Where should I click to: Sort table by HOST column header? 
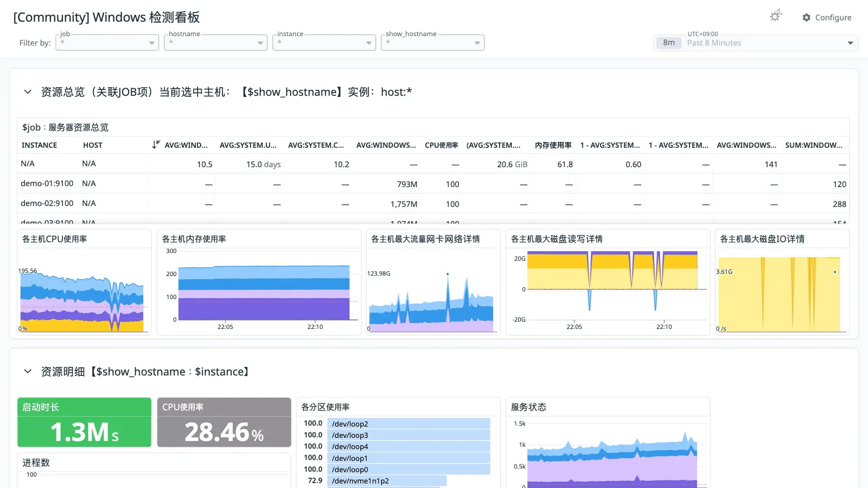(93, 145)
